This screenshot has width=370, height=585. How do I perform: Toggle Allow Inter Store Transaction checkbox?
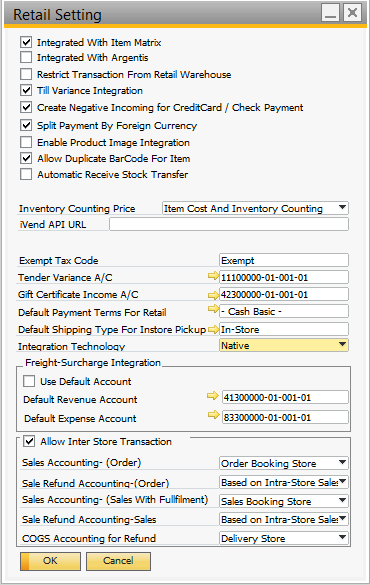(29, 441)
